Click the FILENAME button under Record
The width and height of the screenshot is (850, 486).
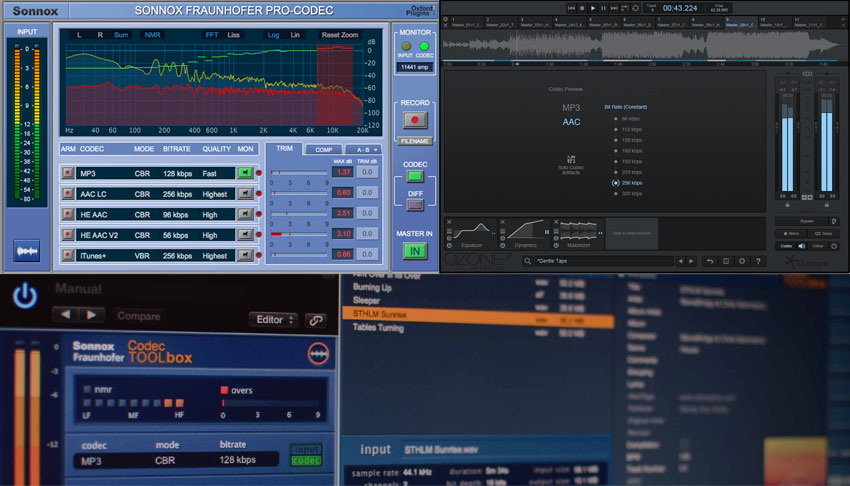pyautogui.click(x=415, y=141)
